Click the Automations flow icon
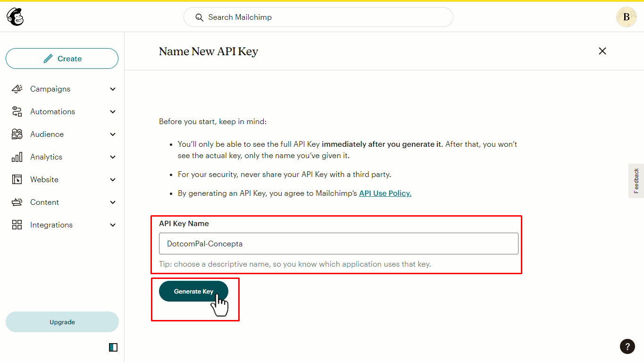The width and height of the screenshot is (644, 362). (x=17, y=111)
